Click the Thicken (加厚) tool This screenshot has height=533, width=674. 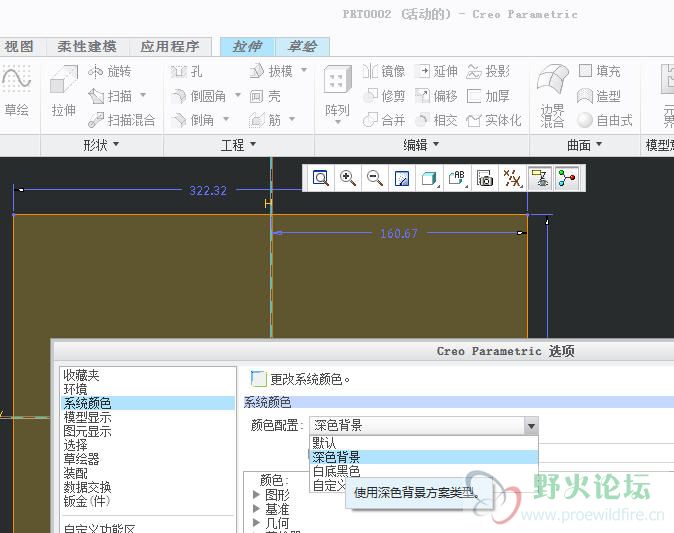point(488,96)
